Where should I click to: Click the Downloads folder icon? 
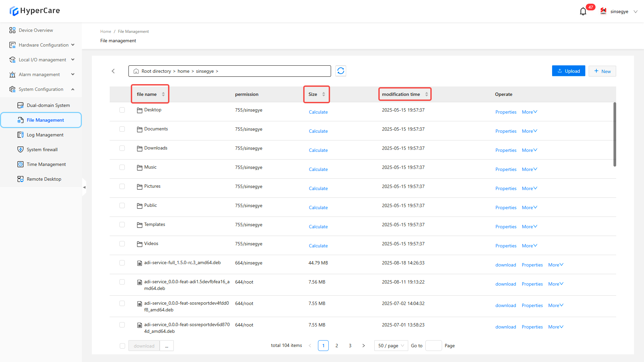point(140,148)
